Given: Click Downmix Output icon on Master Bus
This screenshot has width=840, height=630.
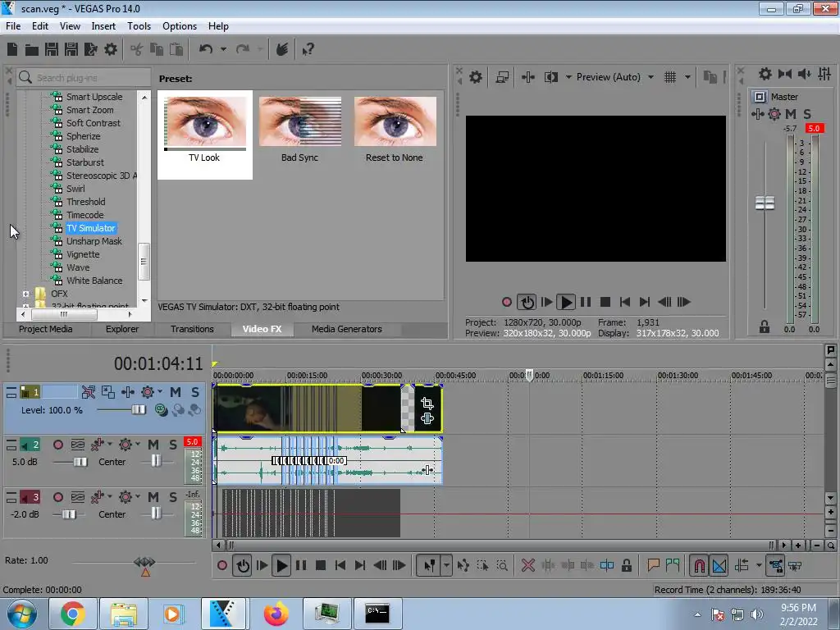Looking at the screenshot, I should click(x=785, y=74).
